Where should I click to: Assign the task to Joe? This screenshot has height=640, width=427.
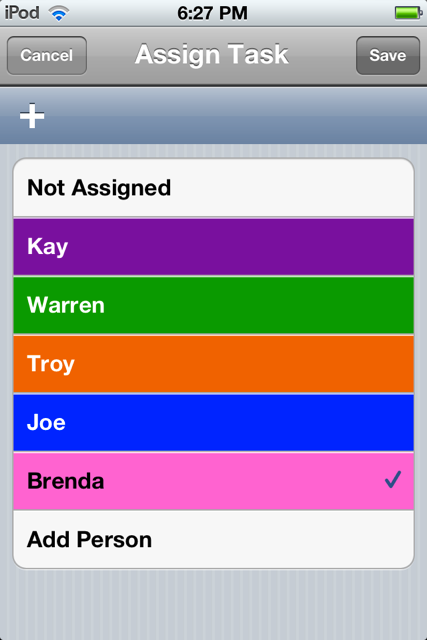[x=214, y=422]
